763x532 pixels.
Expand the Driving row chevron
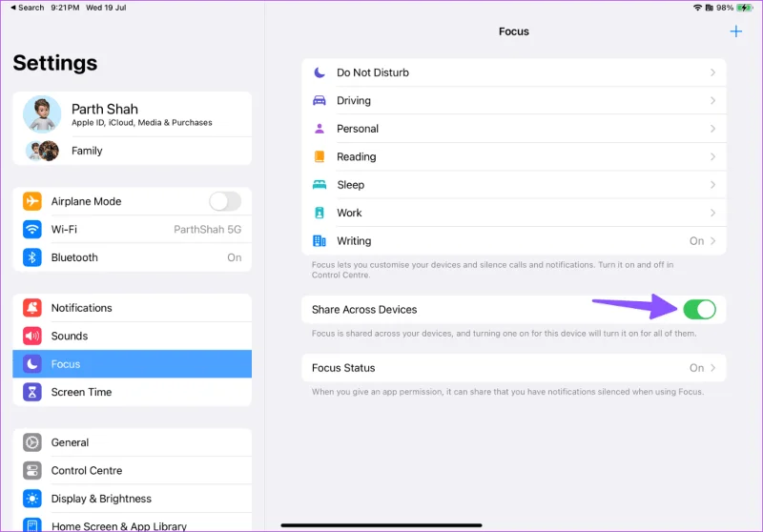(712, 101)
